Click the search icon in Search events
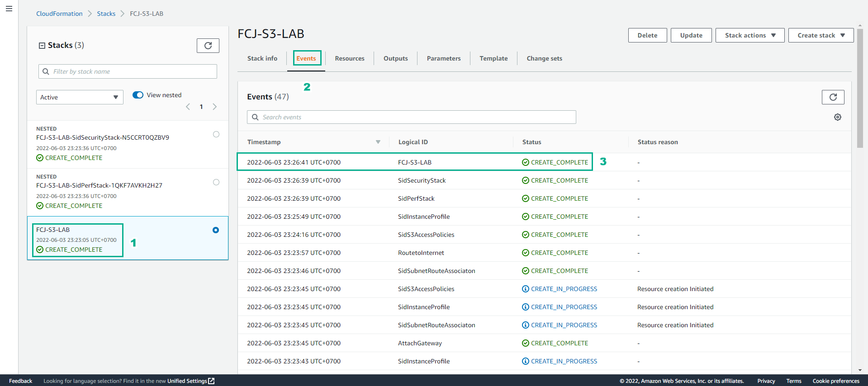The height and width of the screenshot is (386, 868). pos(255,117)
